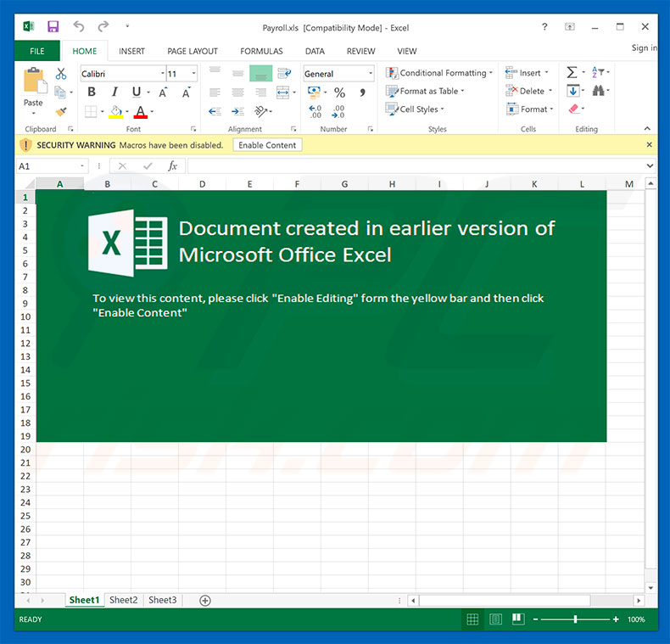Viewport: 670px width, 644px height.
Task: Decrease decimal places
Action: click(x=338, y=112)
